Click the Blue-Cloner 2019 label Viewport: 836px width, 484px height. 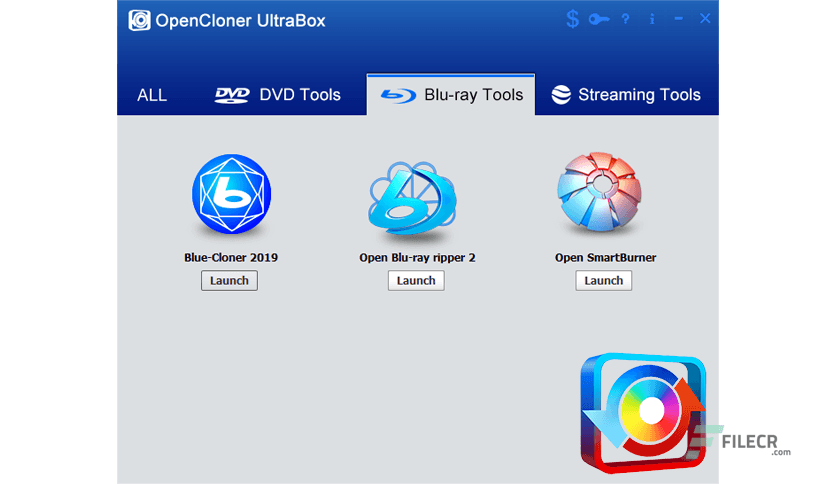pos(231,257)
